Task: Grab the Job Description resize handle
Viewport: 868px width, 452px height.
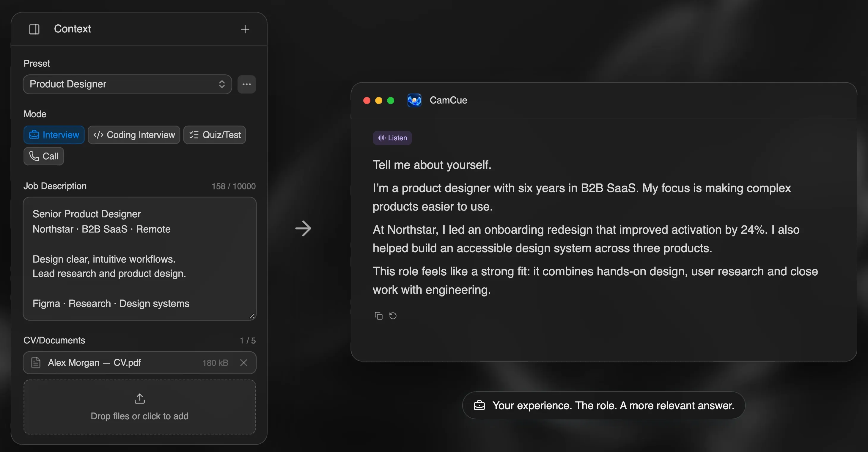Action: 252,316
